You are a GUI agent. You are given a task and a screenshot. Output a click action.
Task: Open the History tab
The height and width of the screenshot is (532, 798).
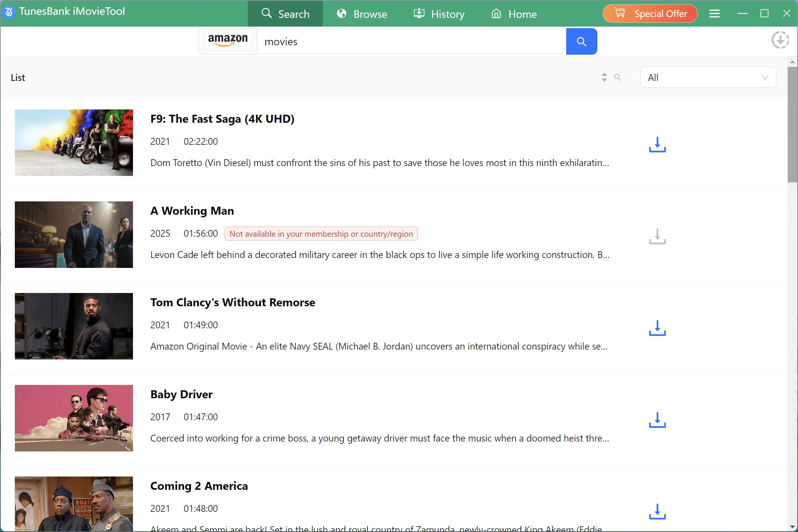click(x=439, y=14)
